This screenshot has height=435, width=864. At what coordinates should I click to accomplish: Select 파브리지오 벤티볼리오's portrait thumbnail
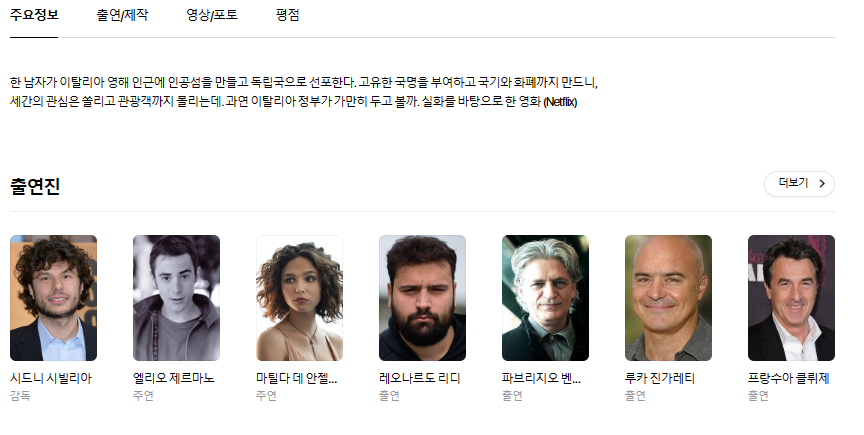[x=545, y=298]
